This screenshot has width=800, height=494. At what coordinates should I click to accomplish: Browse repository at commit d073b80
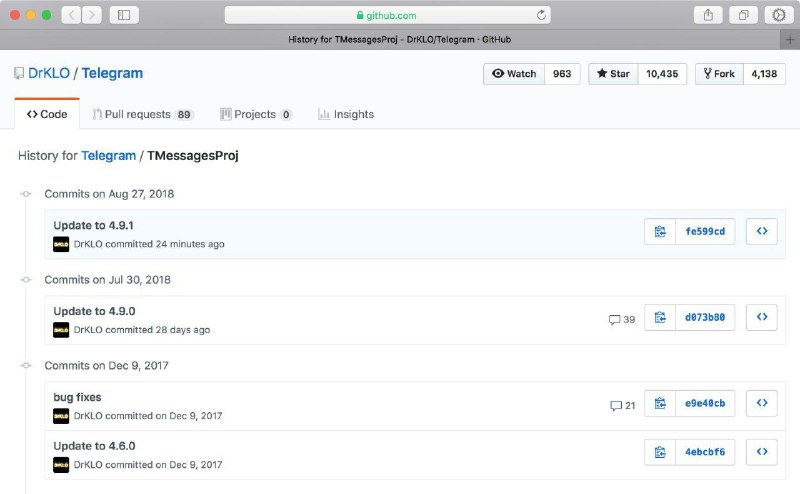(762, 317)
